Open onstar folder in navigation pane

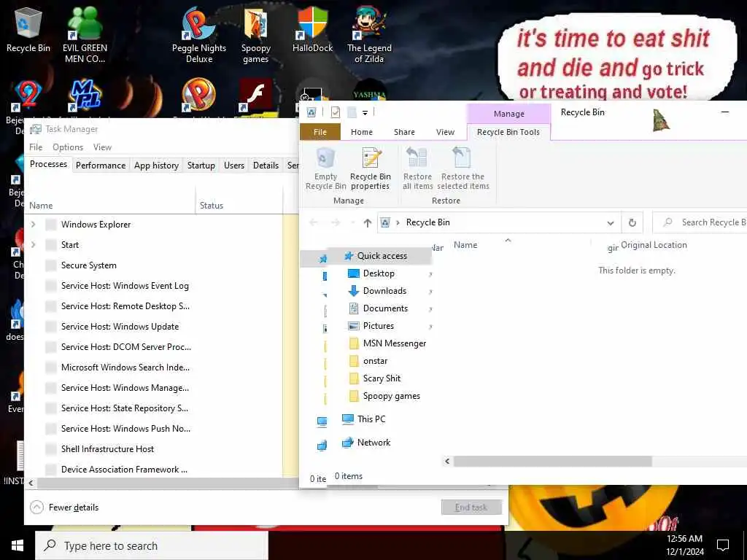375,361
